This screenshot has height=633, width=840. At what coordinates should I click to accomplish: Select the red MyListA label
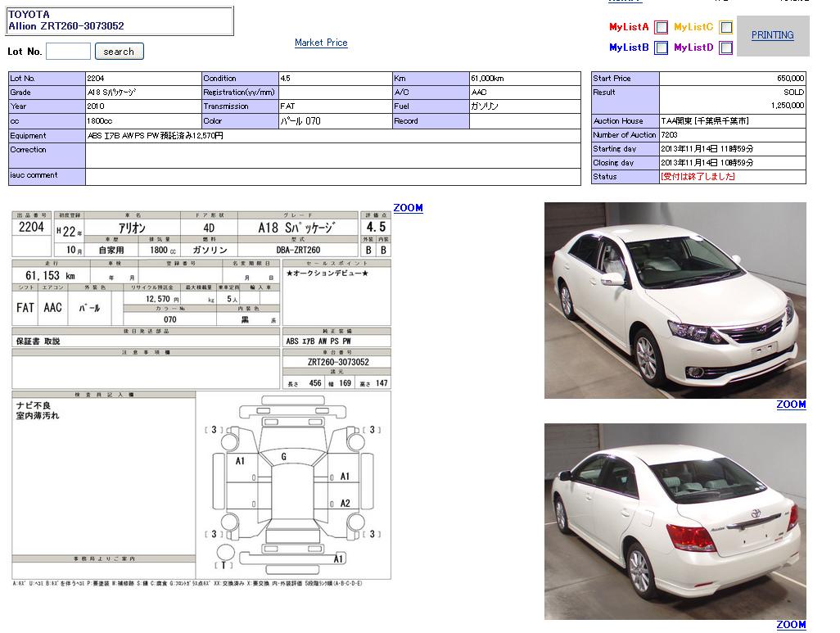pos(629,27)
